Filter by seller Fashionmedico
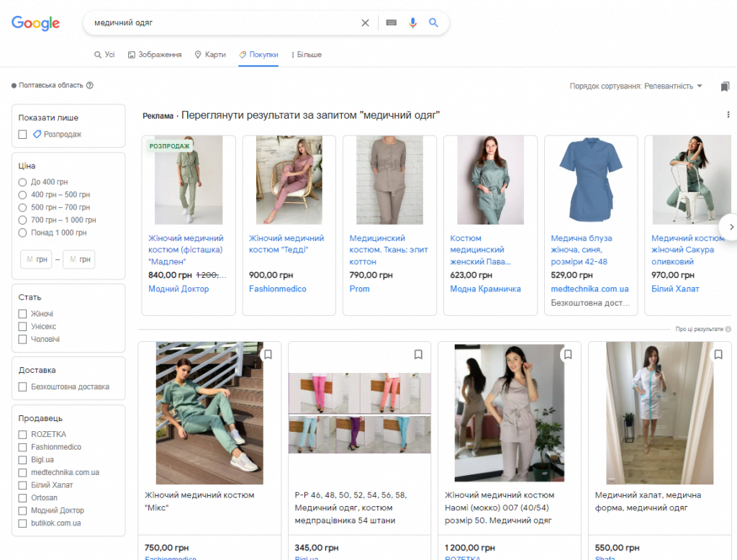This screenshot has width=737, height=560. click(22, 447)
